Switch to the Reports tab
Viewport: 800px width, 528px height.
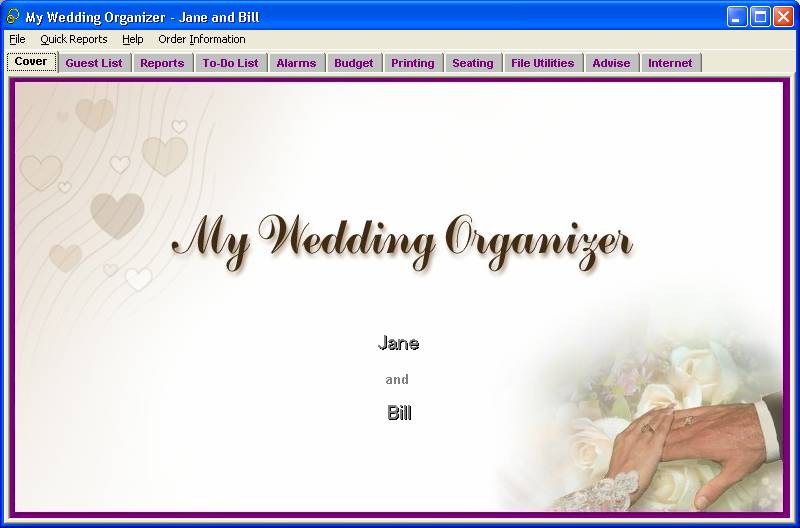[x=163, y=63]
